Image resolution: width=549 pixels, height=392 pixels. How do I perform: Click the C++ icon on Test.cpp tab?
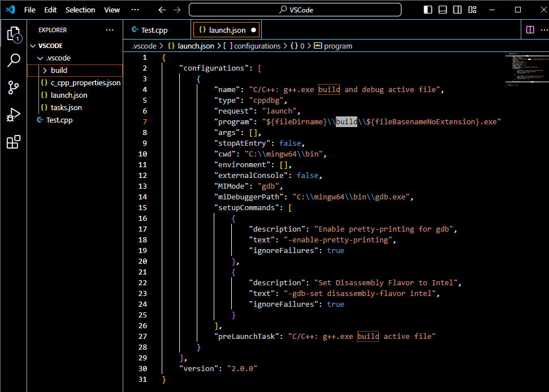[x=135, y=30]
